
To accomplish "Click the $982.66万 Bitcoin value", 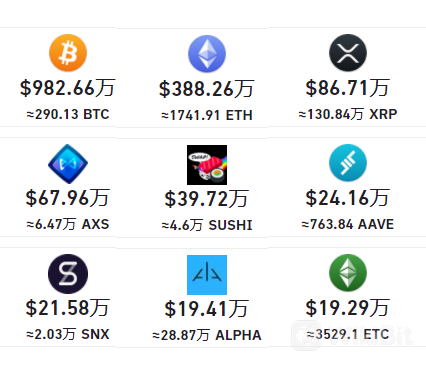I will tap(68, 88).
